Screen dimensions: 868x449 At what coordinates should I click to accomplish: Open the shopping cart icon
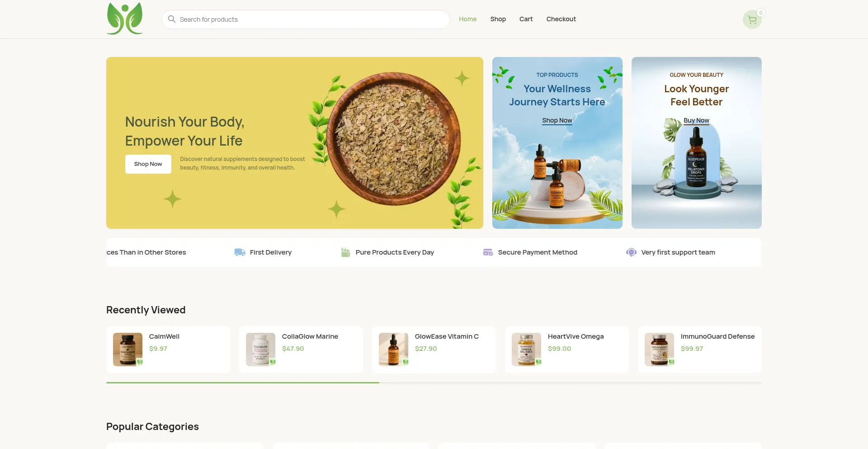752,19
